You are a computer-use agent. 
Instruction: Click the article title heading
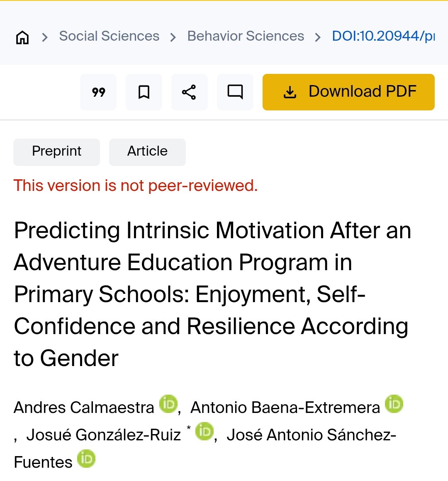point(212,294)
